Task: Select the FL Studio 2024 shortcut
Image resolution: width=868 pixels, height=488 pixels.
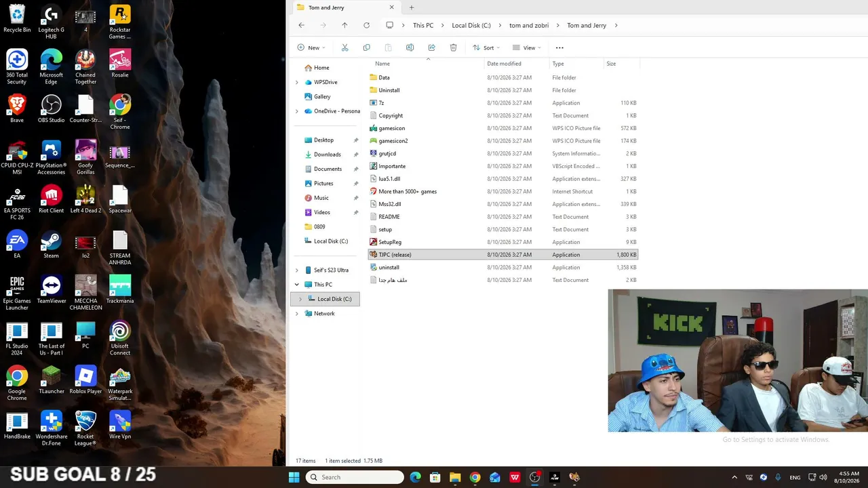Action: click(x=17, y=338)
